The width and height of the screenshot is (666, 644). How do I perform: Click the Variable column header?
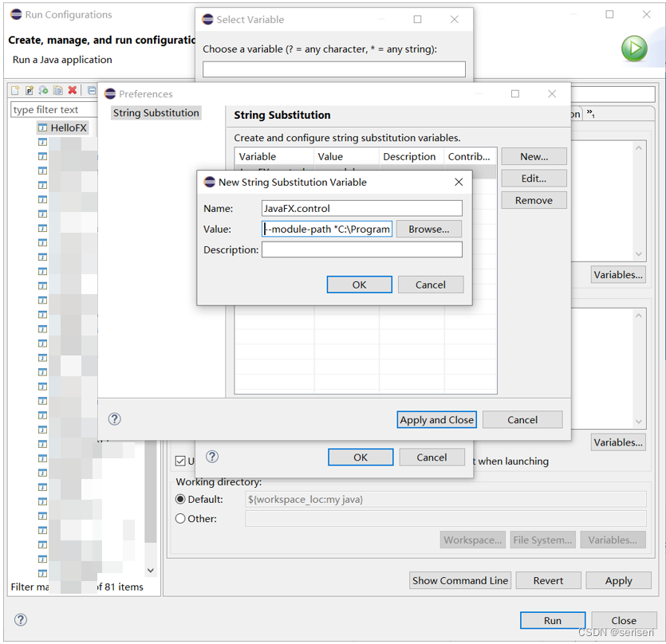point(274,157)
